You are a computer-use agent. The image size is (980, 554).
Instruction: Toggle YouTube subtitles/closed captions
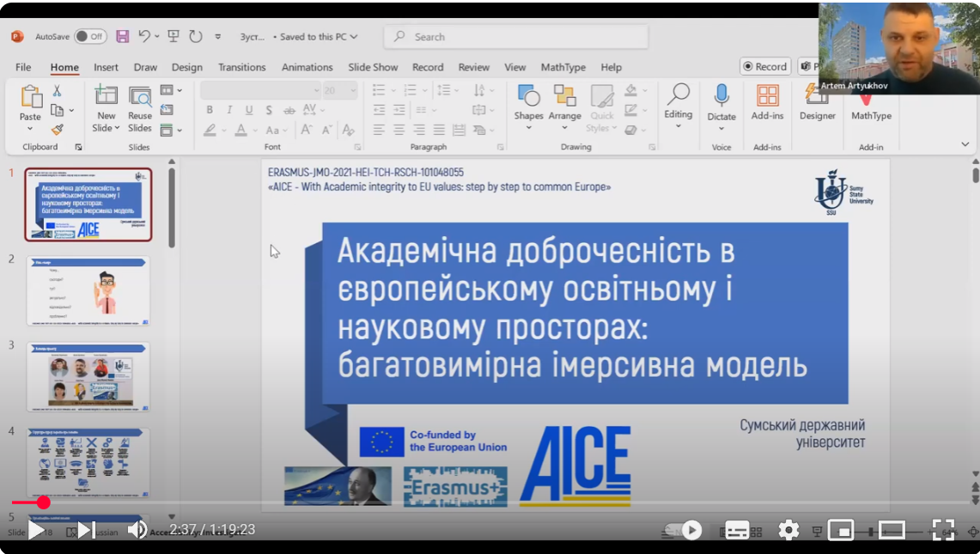[x=737, y=530]
